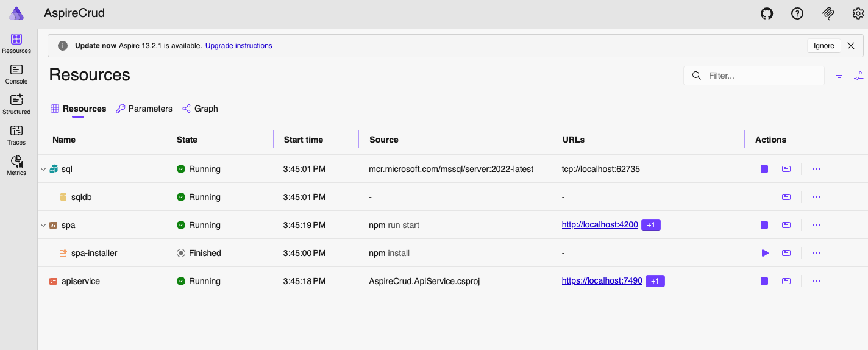
Task: View console logs for apiservice
Action: pos(786,281)
